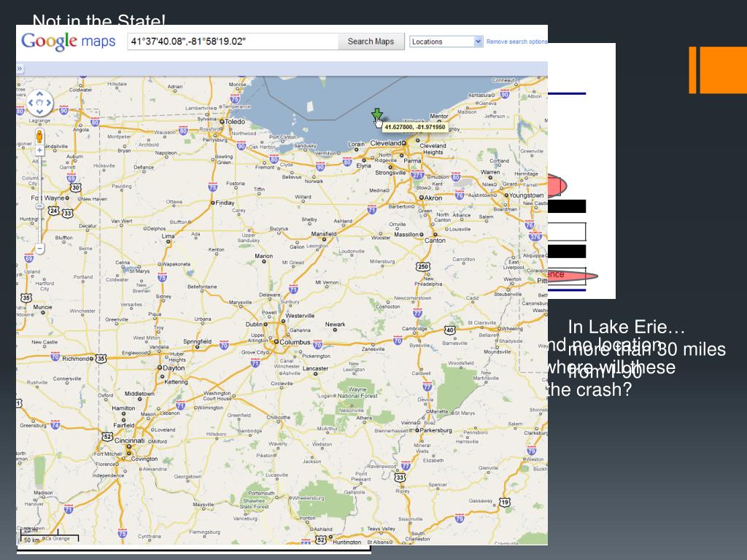Click the I-74 shield near Greensburg

pyautogui.click(x=55, y=425)
